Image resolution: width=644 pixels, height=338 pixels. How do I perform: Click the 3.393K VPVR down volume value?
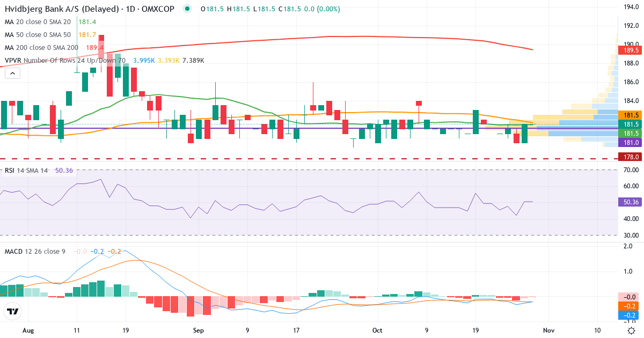coord(169,61)
